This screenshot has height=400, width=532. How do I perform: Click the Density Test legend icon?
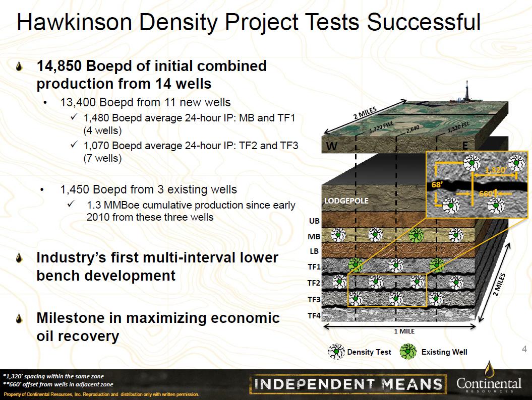click(336, 352)
